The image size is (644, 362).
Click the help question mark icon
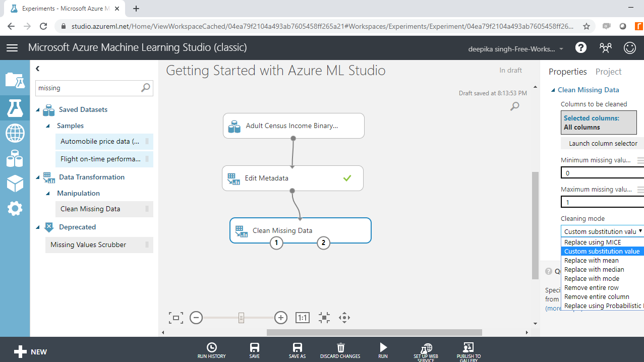pos(581,48)
